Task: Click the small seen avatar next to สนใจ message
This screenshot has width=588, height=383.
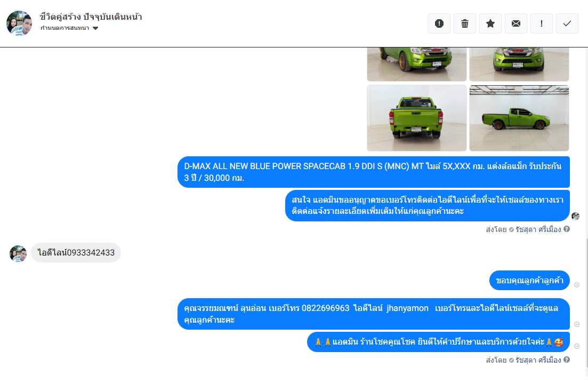Action: (x=575, y=216)
